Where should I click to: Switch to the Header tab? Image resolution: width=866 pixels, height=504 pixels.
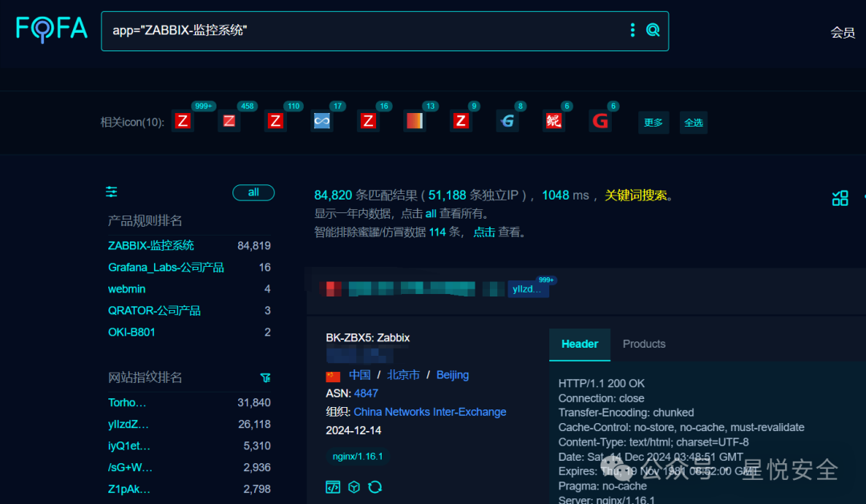tap(580, 345)
